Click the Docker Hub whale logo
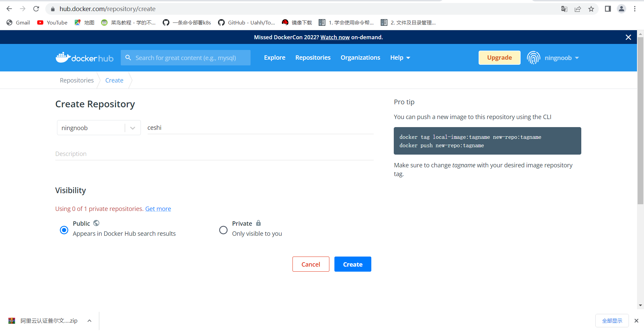This screenshot has height=331, width=644. [85, 58]
